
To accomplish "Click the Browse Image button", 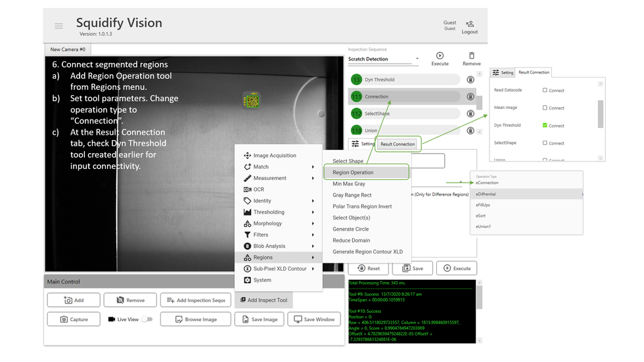I will pyautogui.click(x=196, y=319).
